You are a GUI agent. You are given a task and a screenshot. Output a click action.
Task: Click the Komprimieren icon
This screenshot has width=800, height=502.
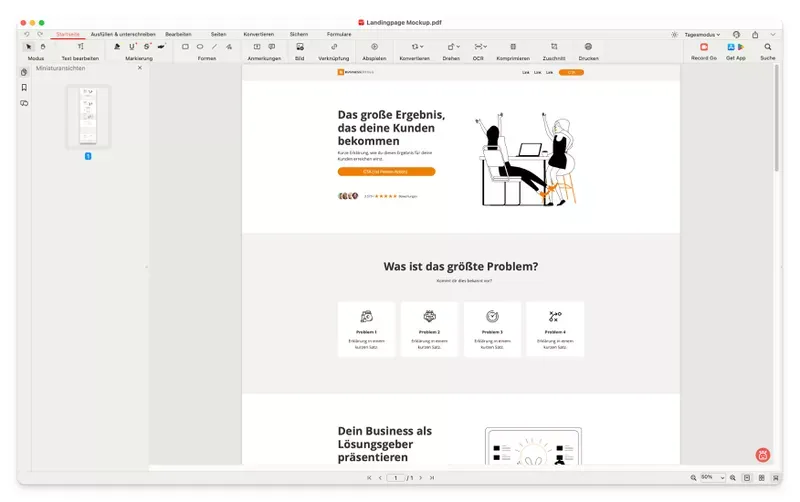pyautogui.click(x=513, y=47)
